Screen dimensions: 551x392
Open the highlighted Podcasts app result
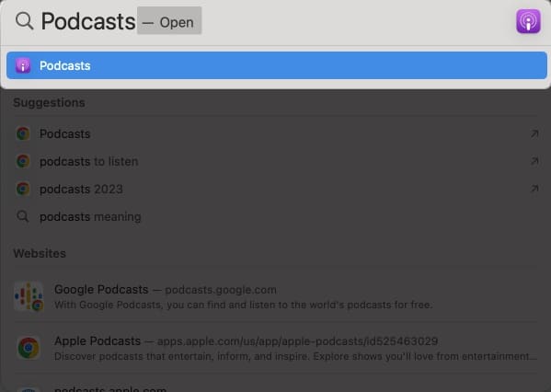(x=277, y=65)
